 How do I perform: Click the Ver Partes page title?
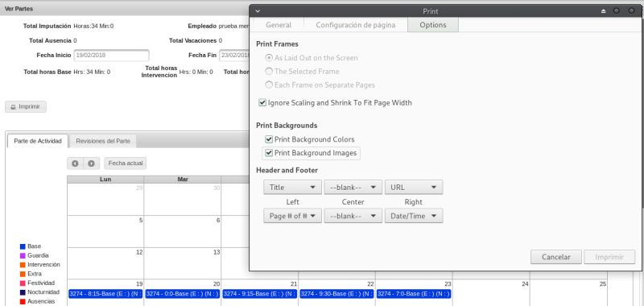click(19, 9)
